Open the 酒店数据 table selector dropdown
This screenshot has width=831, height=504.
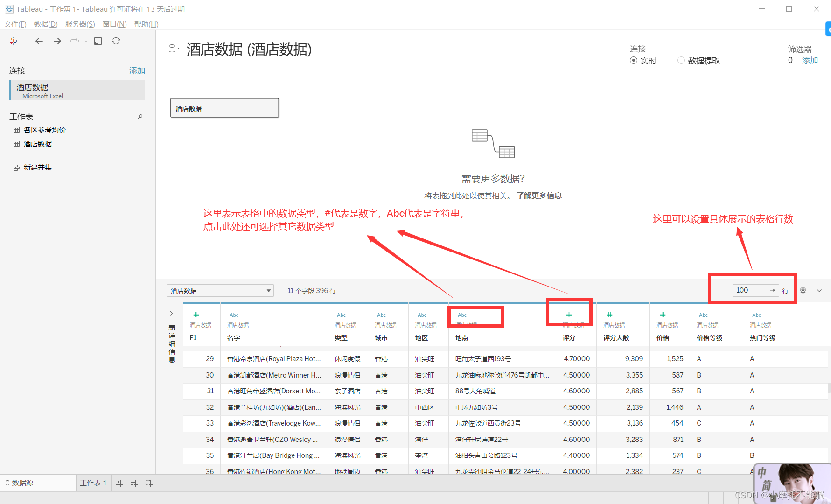coord(220,290)
